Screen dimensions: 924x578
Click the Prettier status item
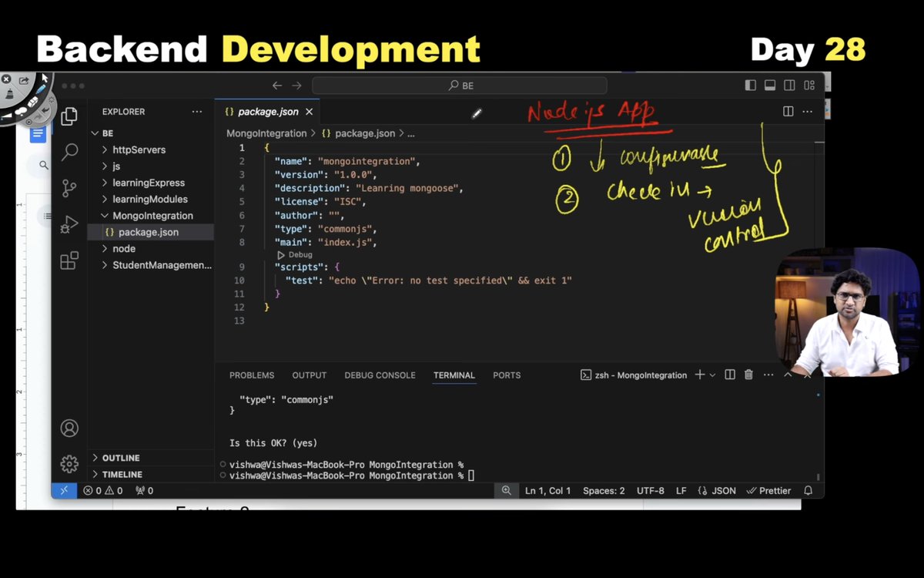[769, 491]
